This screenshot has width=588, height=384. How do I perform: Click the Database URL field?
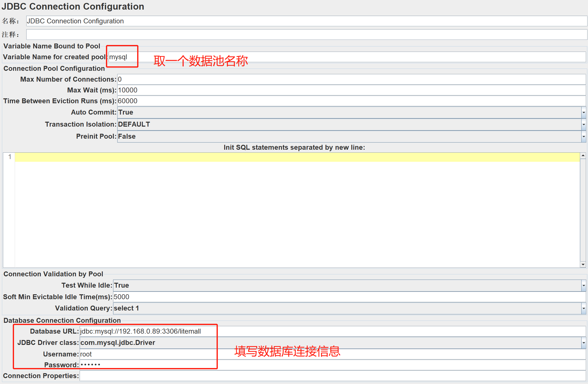pyautogui.click(x=331, y=331)
